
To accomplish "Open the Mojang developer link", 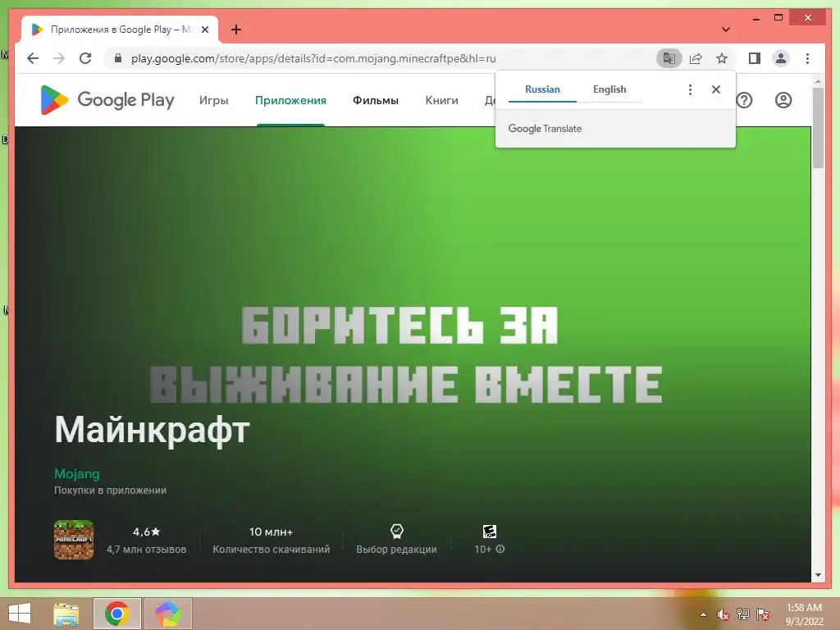I will pos(76,473).
